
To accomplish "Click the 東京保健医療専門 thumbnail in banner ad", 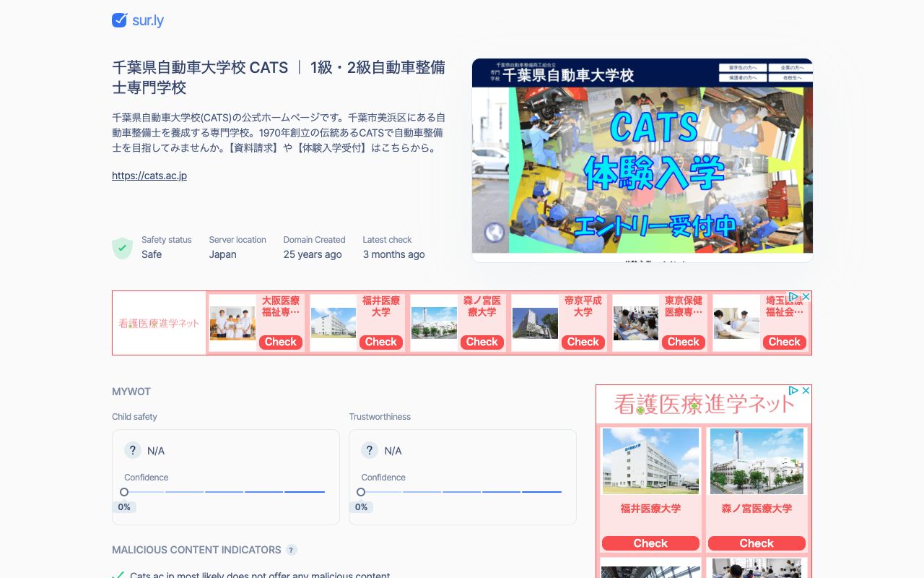I will point(635,323).
